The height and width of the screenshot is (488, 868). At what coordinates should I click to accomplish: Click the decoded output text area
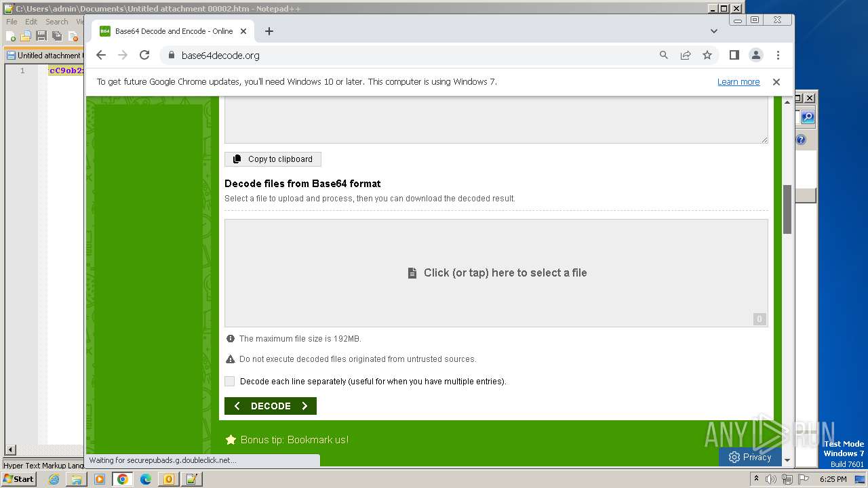coord(496,120)
